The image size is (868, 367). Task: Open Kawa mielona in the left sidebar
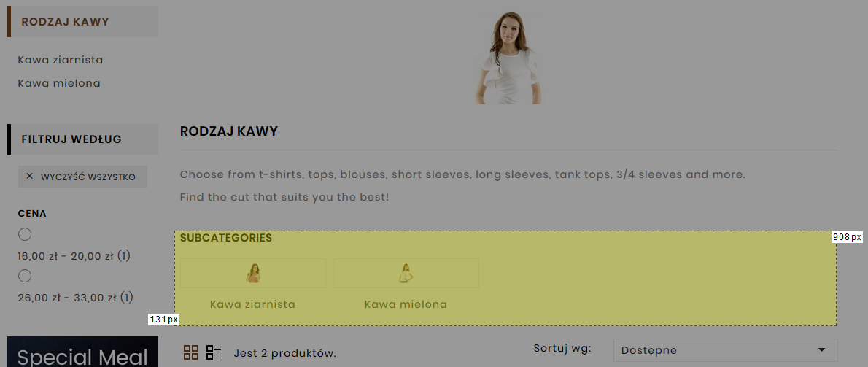click(x=59, y=83)
